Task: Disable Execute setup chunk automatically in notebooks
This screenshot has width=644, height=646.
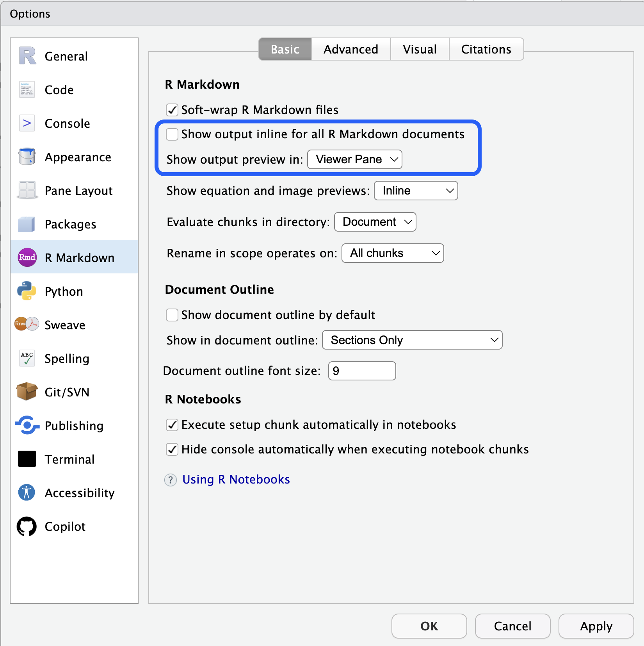Action: coord(172,425)
